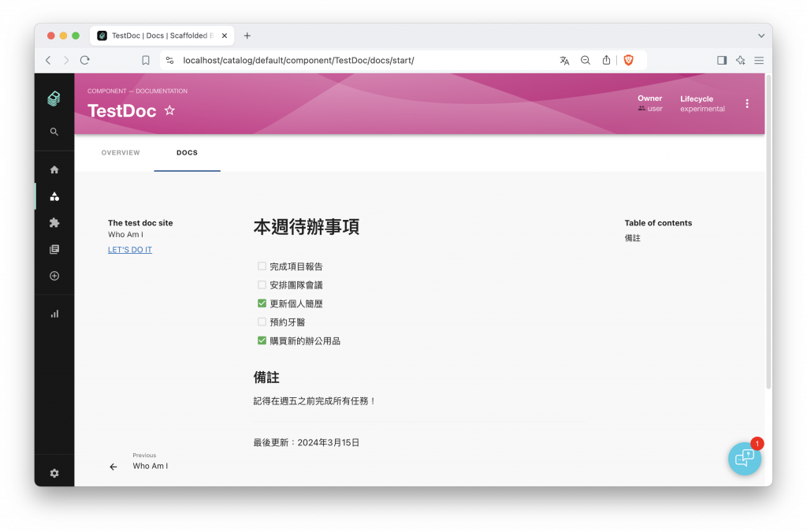The width and height of the screenshot is (807, 532).
Task: Open the browser hamburger menu
Action: (759, 60)
